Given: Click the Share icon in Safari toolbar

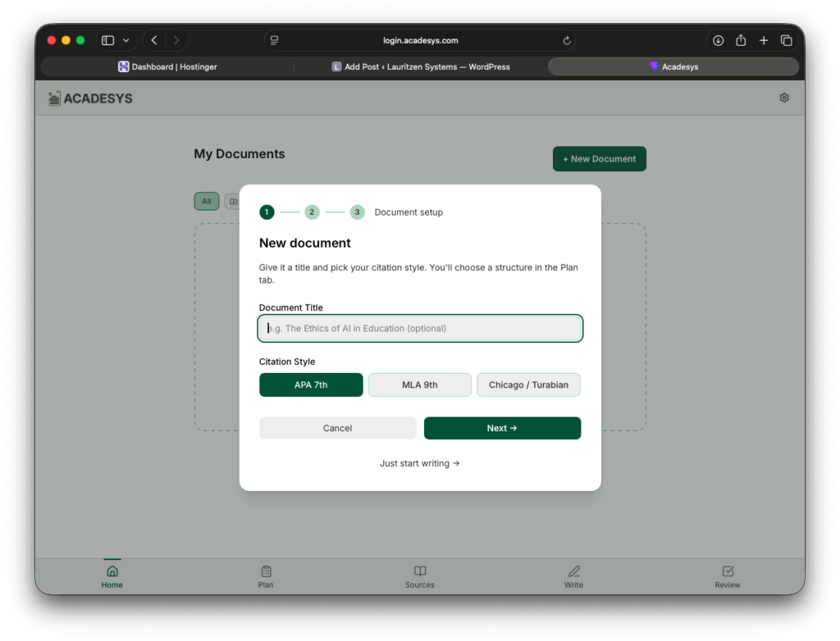Looking at the screenshot, I should click(x=741, y=40).
